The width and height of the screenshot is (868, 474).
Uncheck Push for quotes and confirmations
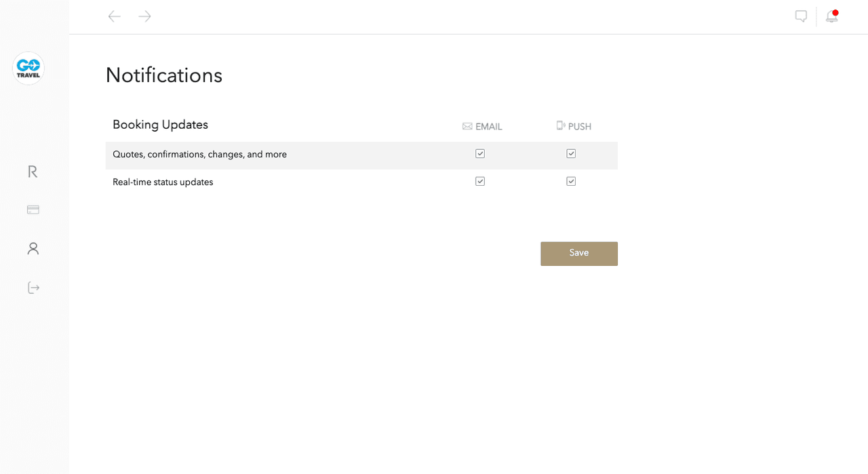click(571, 154)
